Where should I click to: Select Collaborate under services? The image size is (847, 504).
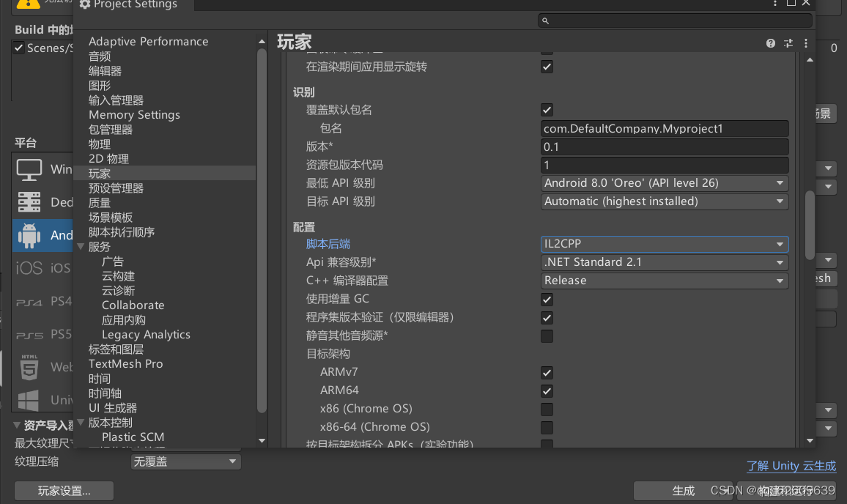coord(133,305)
